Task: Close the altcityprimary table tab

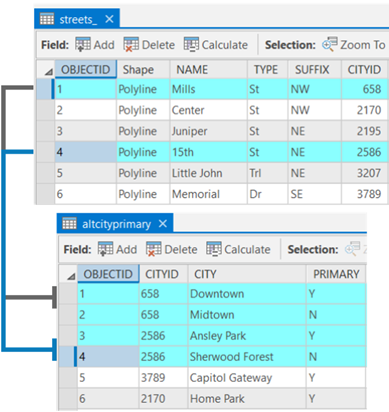Action: click(163, 224)
